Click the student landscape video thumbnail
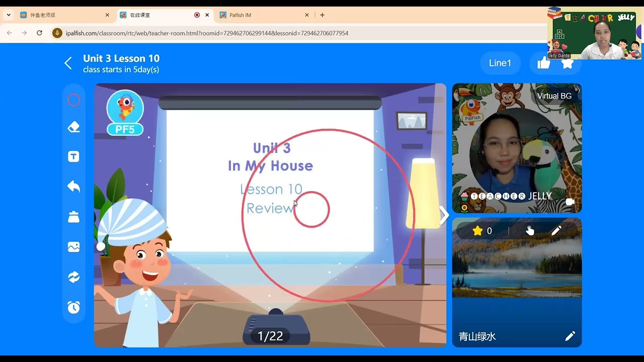The image size is (644, 362). (x=517, y=282)
